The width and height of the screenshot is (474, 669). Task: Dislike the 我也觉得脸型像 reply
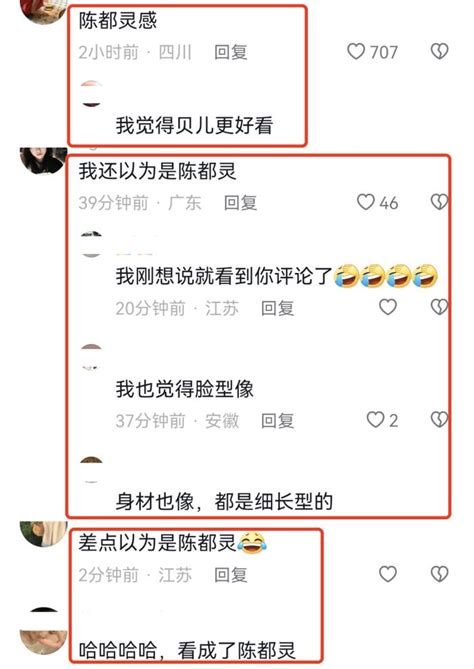click(439, 420)
